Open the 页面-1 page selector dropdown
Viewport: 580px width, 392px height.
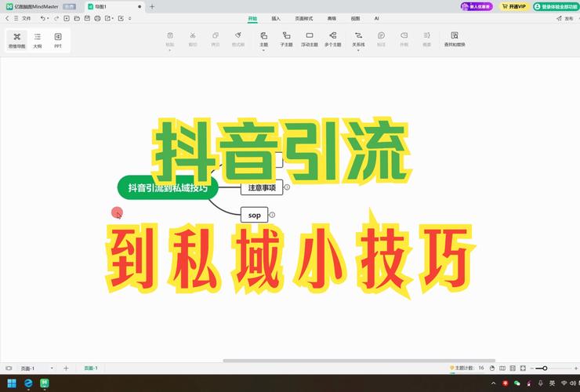click(x=52, y=368)
